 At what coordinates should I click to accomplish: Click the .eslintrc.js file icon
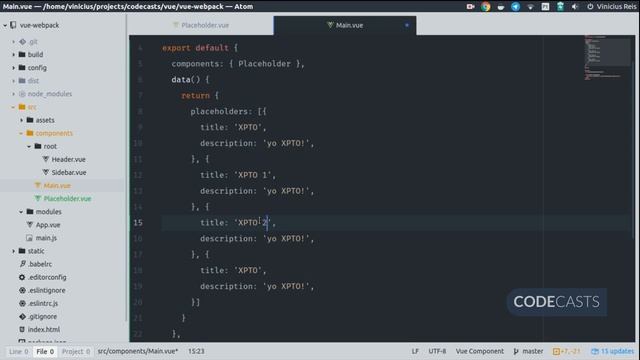tap(22, 303)
